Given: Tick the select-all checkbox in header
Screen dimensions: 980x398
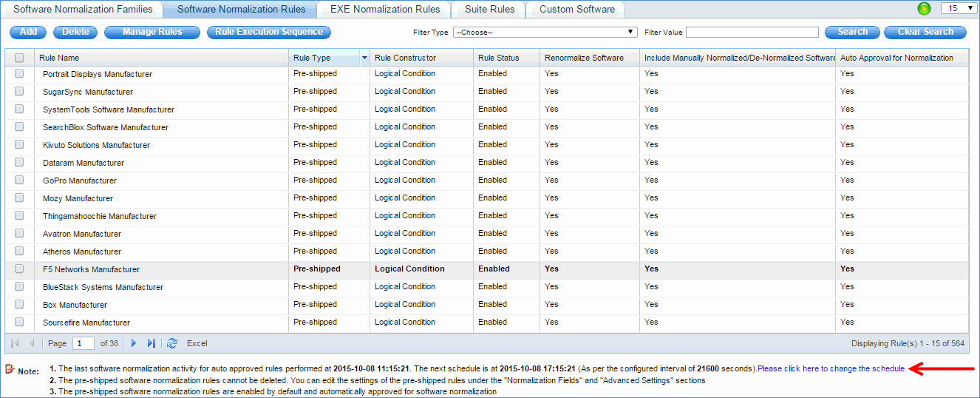Looking at the screenshot, I should (x=19, y=58).
